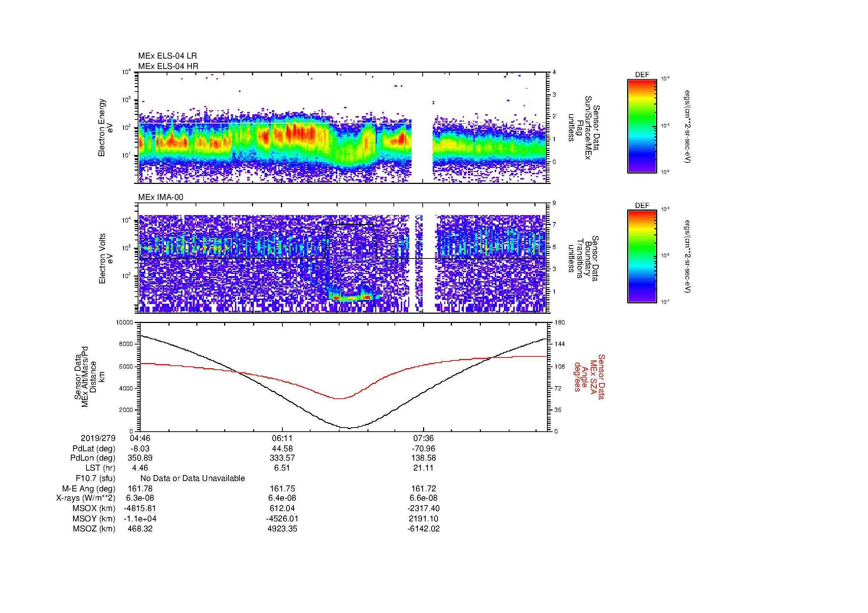This screenshot has width=868, height=613.
Task: Click the 'Electron Volts eV' axis label
Action: [x=106, y=258]
